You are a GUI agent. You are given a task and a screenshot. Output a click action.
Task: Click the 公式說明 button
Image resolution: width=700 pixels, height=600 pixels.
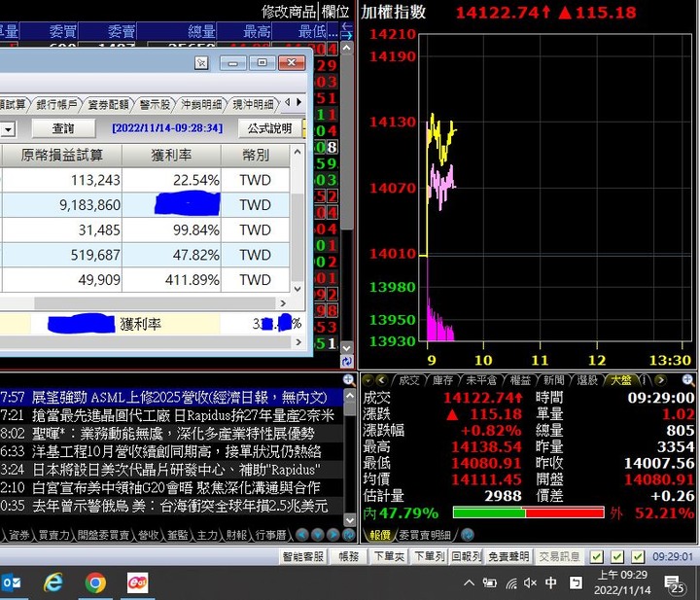269,128
